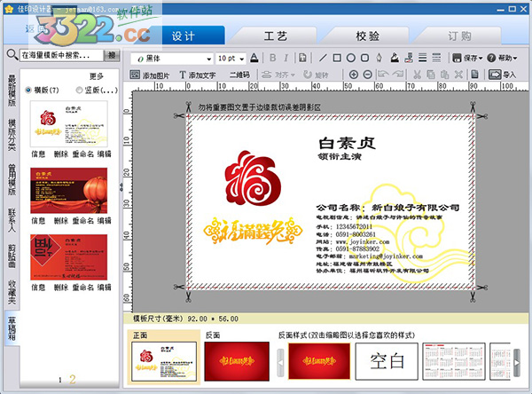This screenshot has height=394, width=532.
Task: Switch to the 校验 tab
Action: (x=367, y=36)
